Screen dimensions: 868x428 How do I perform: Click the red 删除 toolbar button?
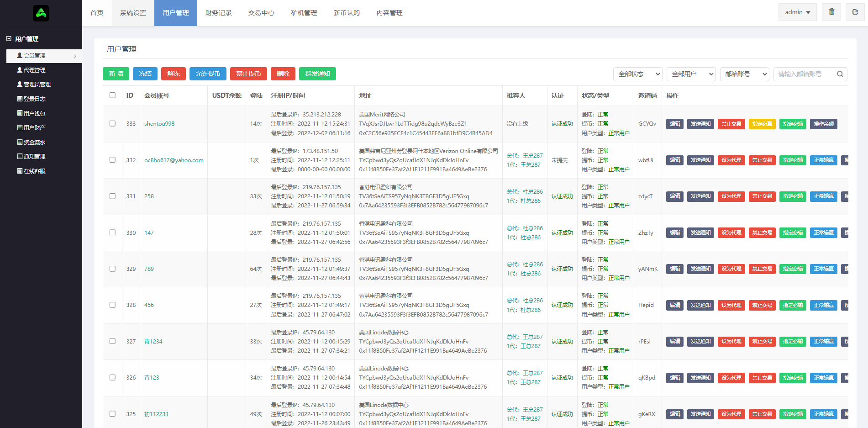(283, 74)
